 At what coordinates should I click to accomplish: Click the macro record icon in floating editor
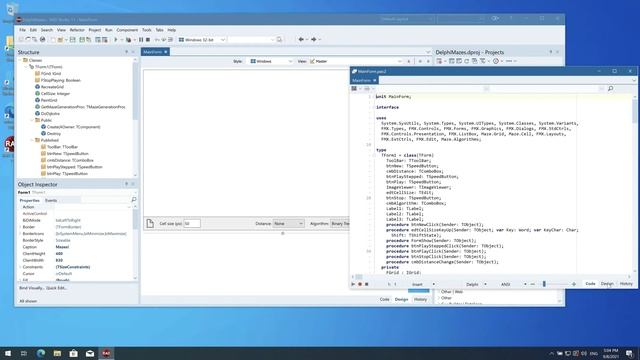360,284
